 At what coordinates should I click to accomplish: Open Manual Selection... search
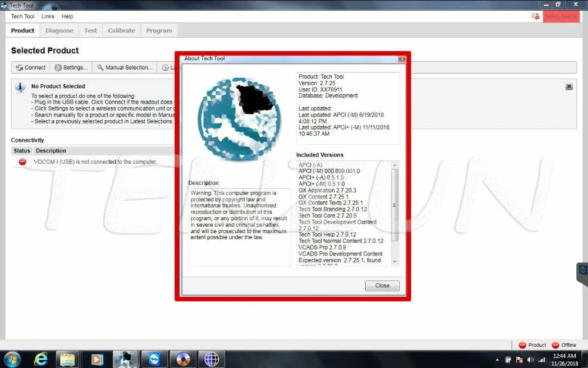(125, 68)
